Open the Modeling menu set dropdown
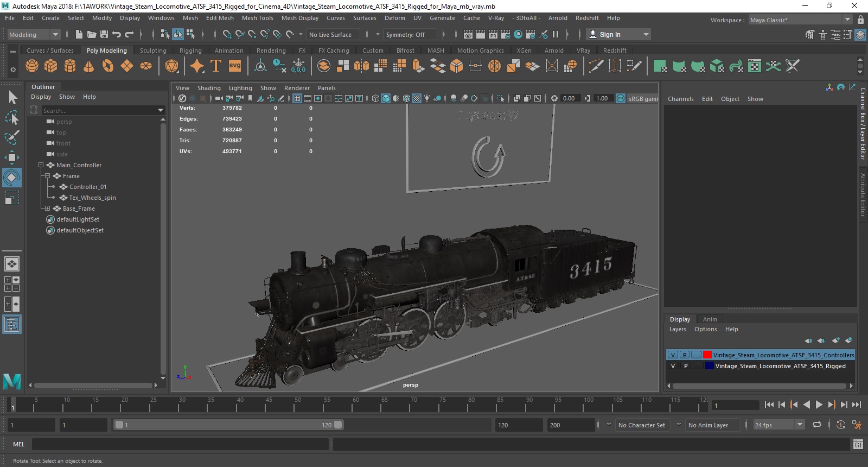Screen dimensions: 868x467 click(34, 34)
